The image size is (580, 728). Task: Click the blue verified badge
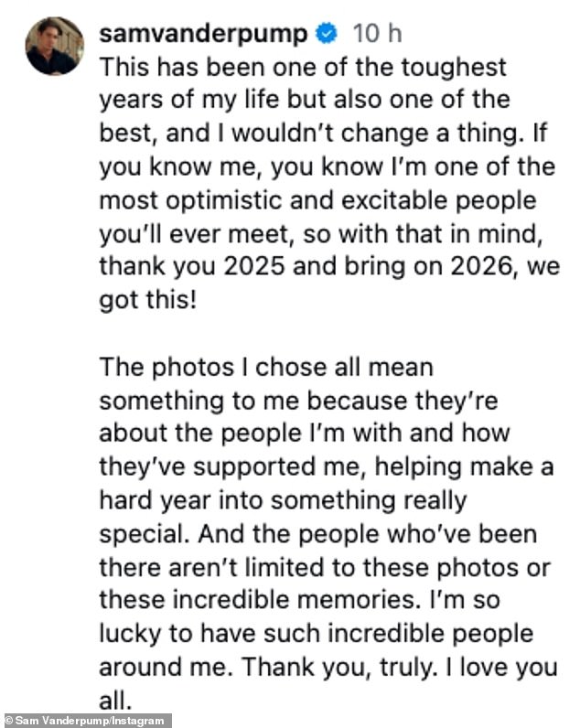pos(325,34)
